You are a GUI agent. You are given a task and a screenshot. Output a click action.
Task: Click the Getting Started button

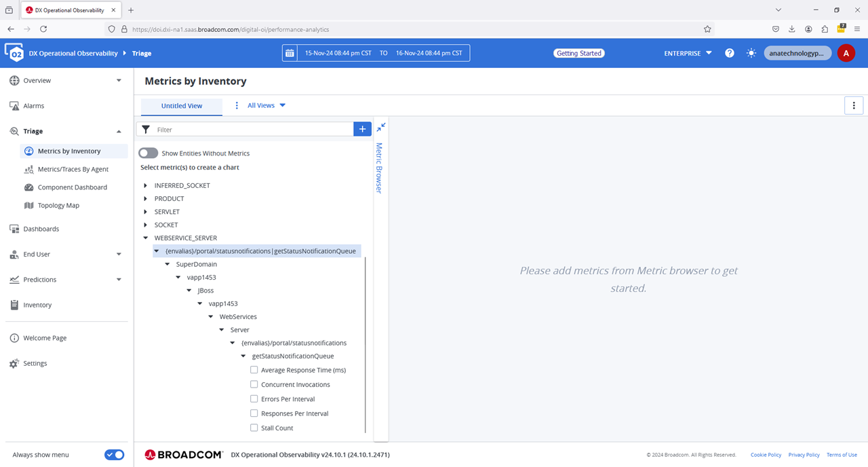tap(578, 53)
